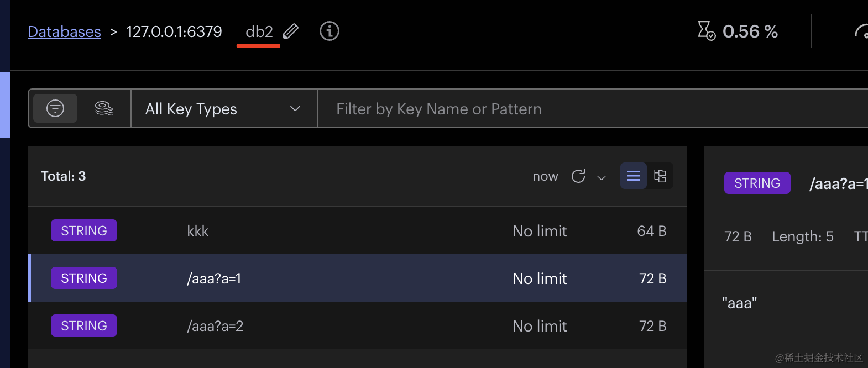
Task: Refresh the key list with the reload icon
Action: click(x=578, y=176)
